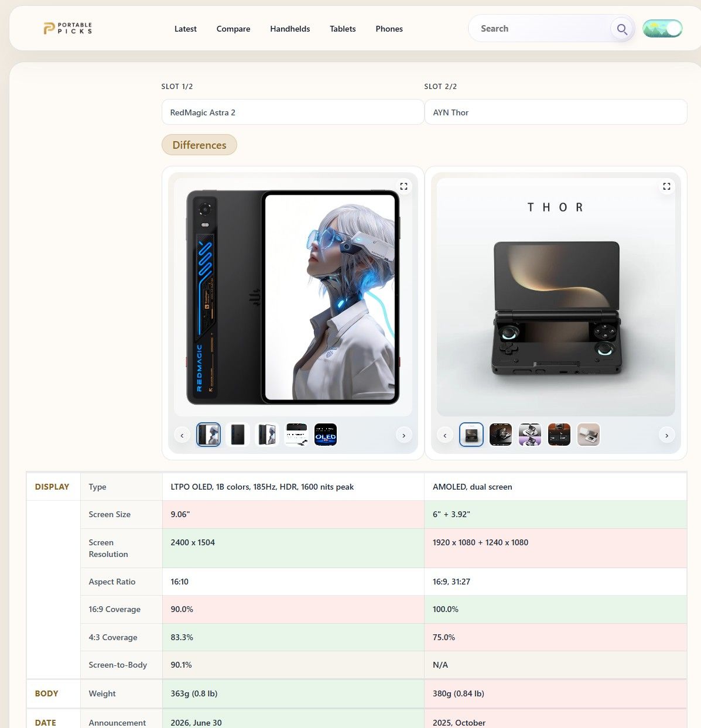701x728 pixels.
Task: Click the Search input field
Action: [x=542, y=29]
